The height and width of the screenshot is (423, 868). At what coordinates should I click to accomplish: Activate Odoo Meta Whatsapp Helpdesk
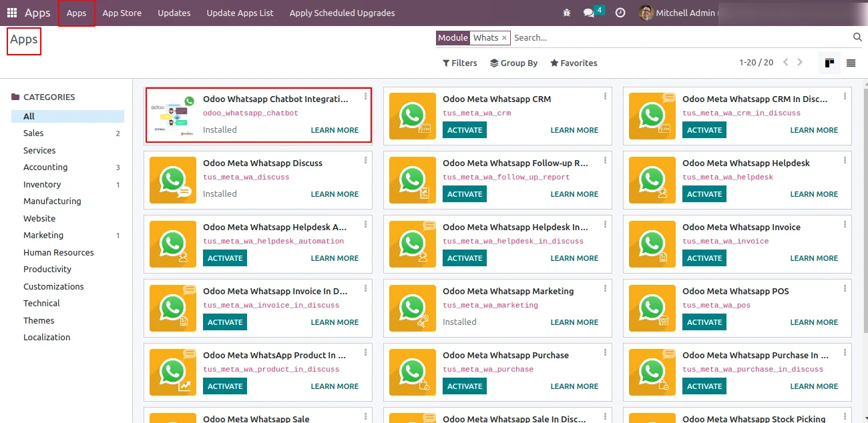tap(704, 194)
